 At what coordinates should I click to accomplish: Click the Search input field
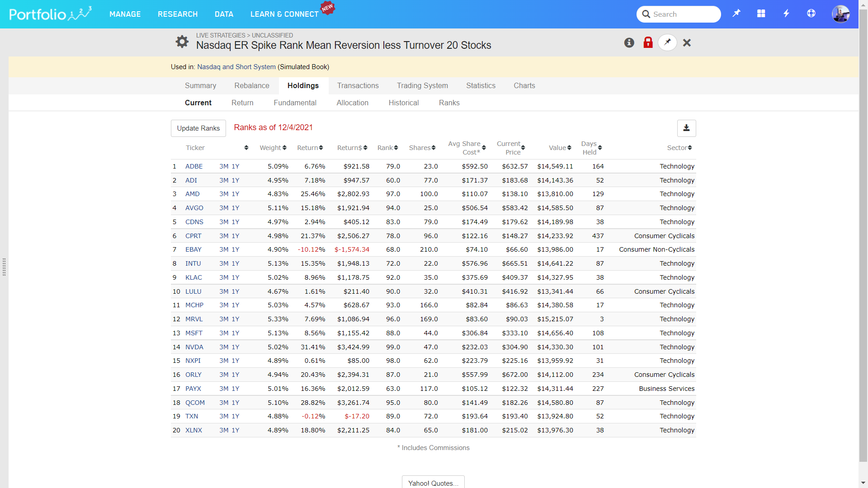(684, 14)
